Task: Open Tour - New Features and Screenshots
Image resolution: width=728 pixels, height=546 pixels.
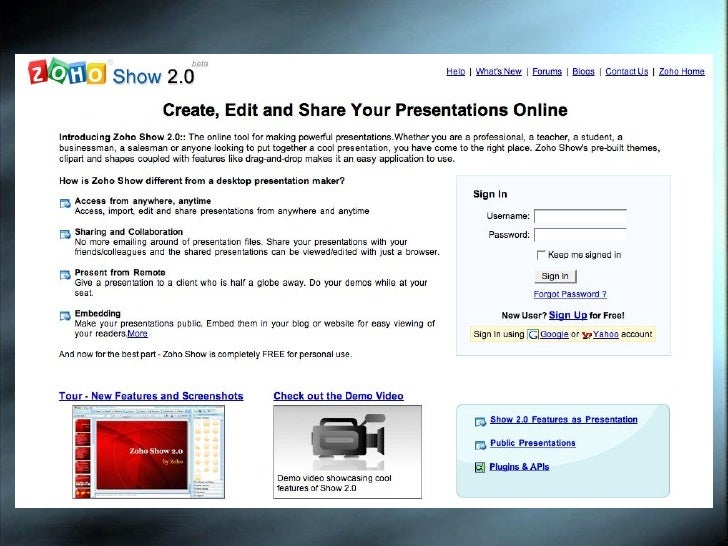Action: pos(151,396)
